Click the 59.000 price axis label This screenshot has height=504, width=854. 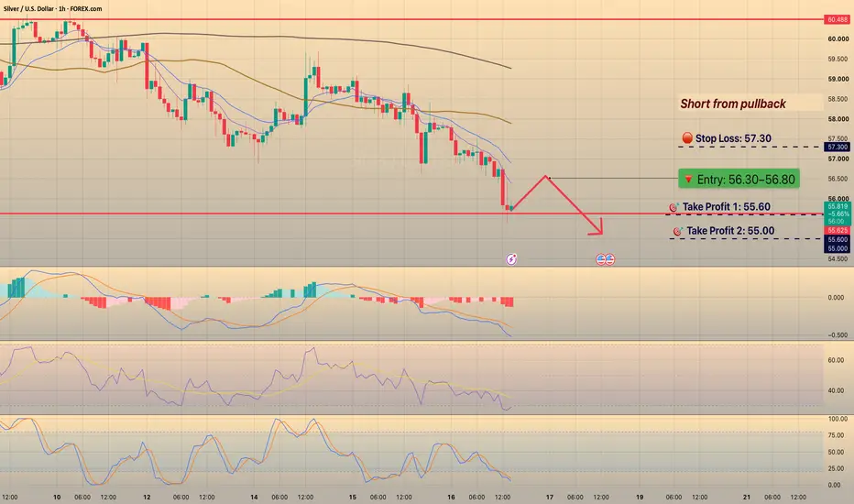(x=838, y=79)
